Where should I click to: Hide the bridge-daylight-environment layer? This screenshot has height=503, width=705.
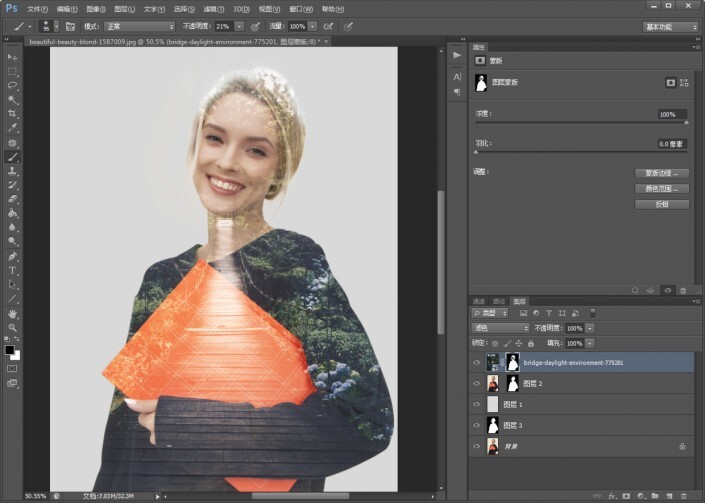[476, 362]
